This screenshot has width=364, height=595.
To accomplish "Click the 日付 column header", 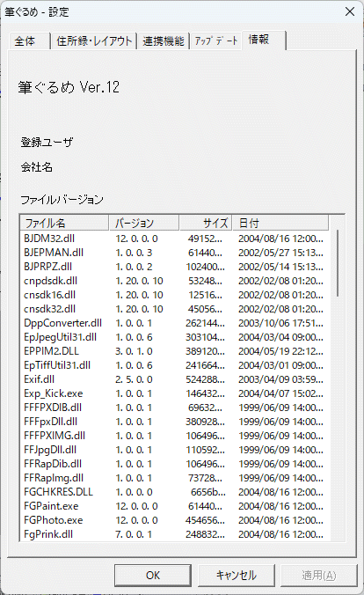I will pyautogui.click(x=280, y=223).
